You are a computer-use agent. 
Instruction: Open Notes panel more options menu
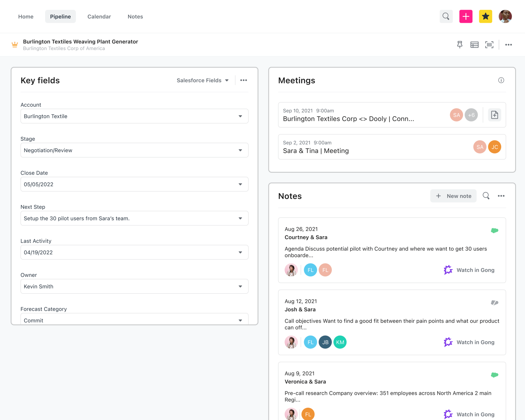pyautogui.click(x=501, y=196)
